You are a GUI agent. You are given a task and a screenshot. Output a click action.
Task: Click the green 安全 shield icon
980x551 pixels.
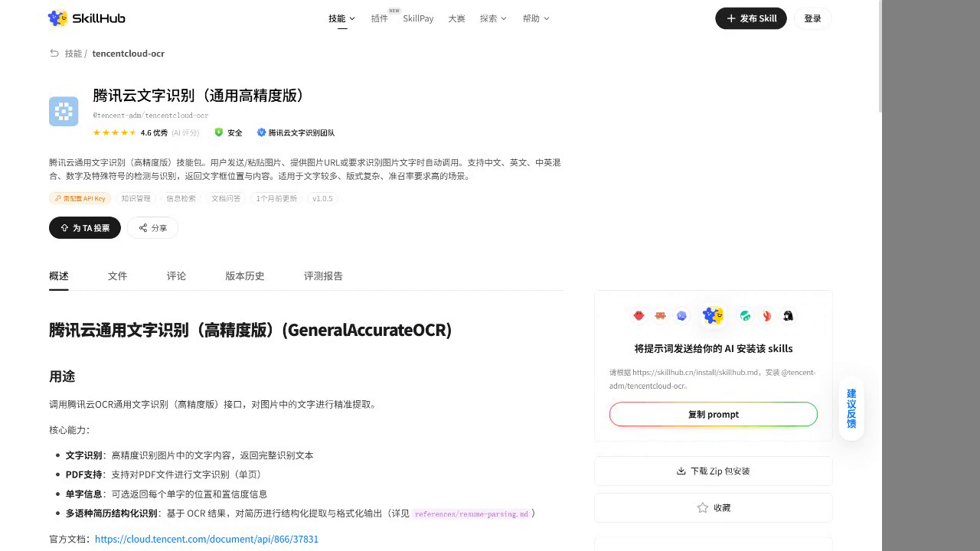[x=219, y=132]
